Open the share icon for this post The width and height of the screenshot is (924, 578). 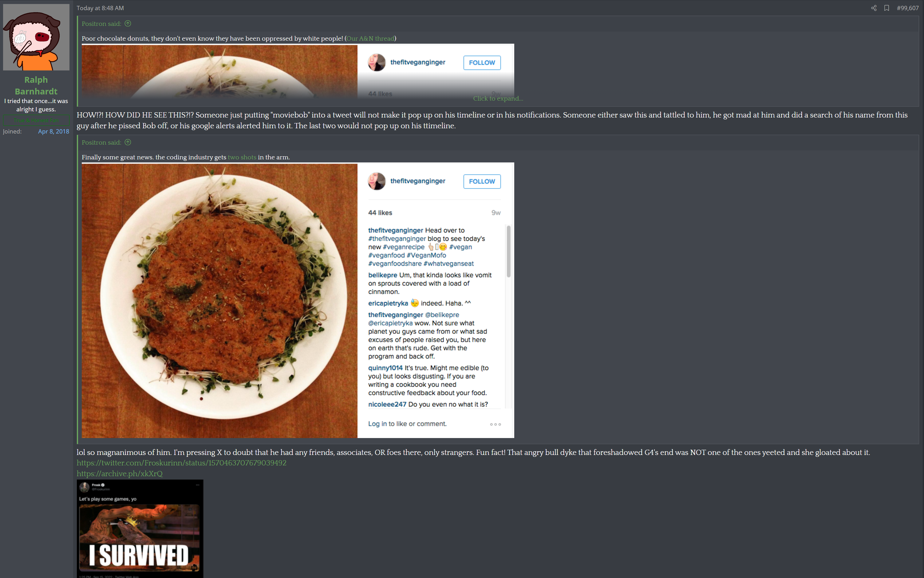coord(874,8)
